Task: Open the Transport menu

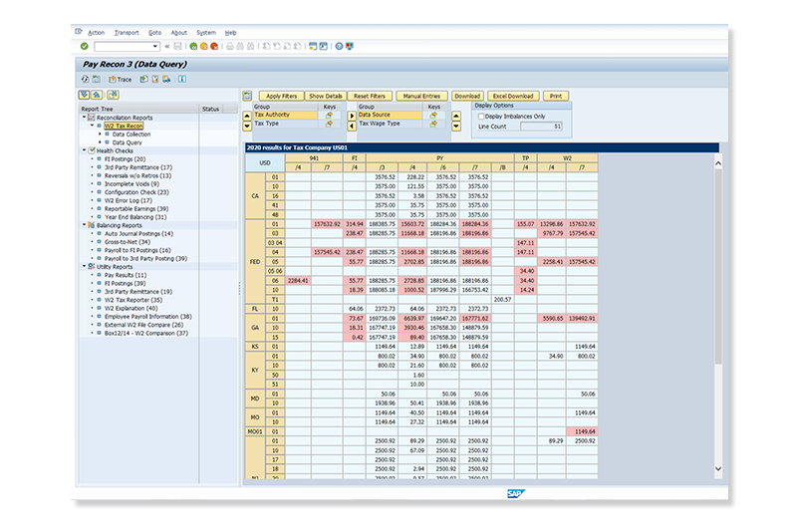Action: (x=127, y=33)
